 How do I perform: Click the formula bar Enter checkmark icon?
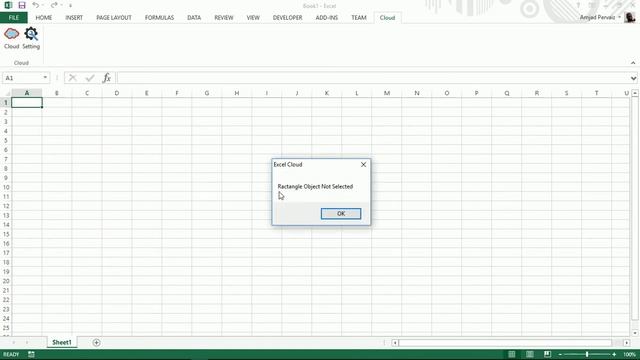tap(90, 78)
